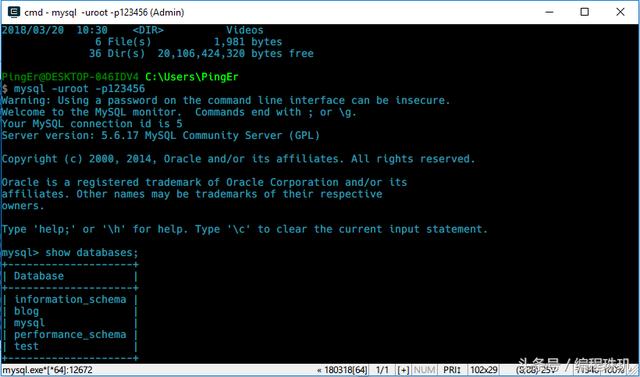Minimize the cmd mysql window
640x377 pixels.
click(x=549, y=12)
